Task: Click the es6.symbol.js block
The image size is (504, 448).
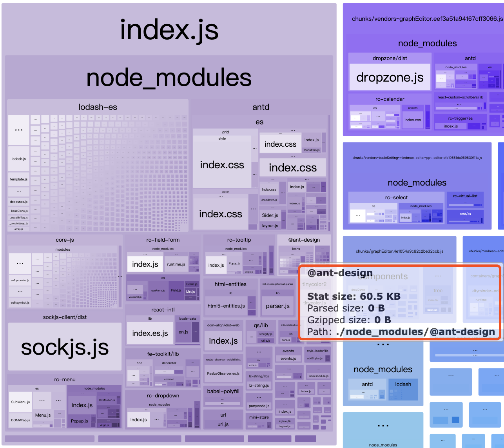Action: (x=20, y=302)
